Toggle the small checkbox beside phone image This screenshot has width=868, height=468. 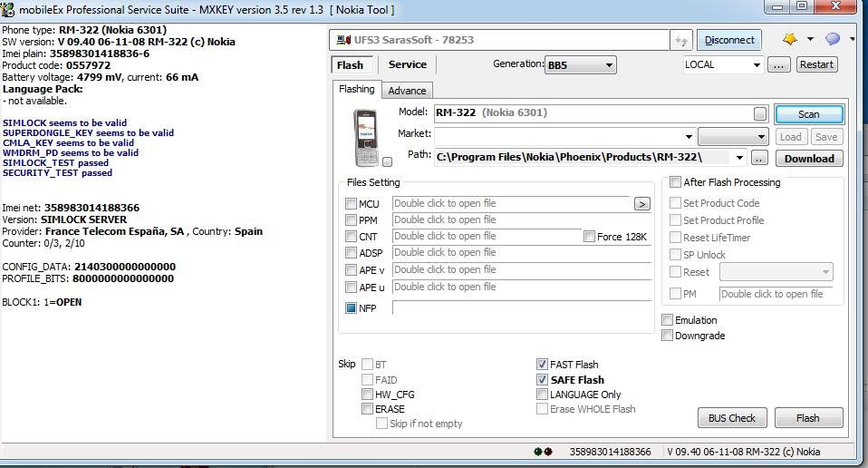[388, 161]
